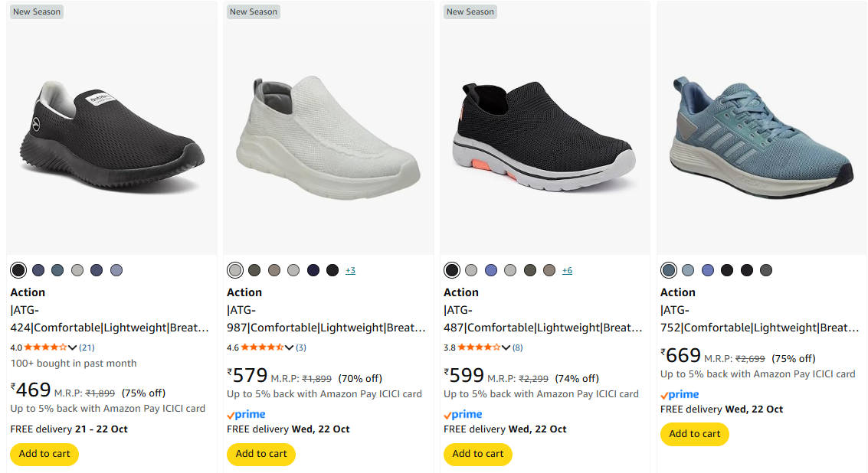Select the blue swatch for ATG-487
Screen dimensions: 868x473
[x=491, y=270]
